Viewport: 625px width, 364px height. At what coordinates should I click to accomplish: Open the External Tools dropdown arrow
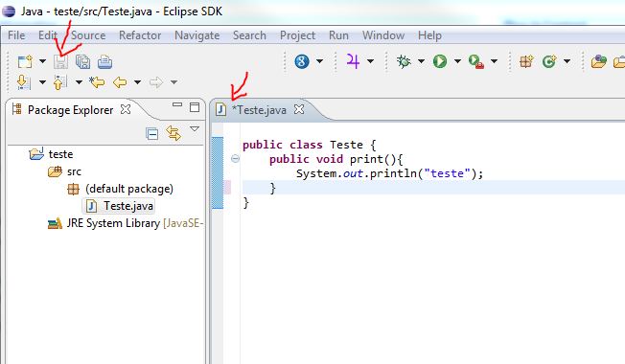(495, 61)
